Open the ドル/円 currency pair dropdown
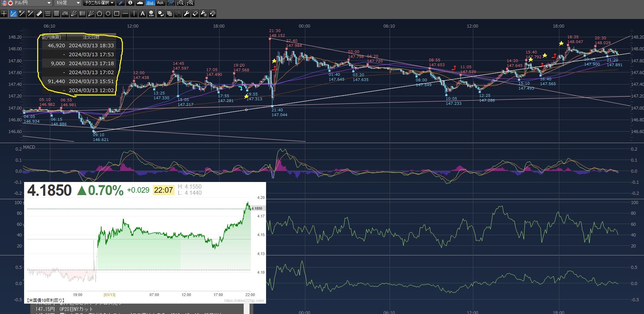This screenshot has width=644, height=314. click(x=27, y=3)
